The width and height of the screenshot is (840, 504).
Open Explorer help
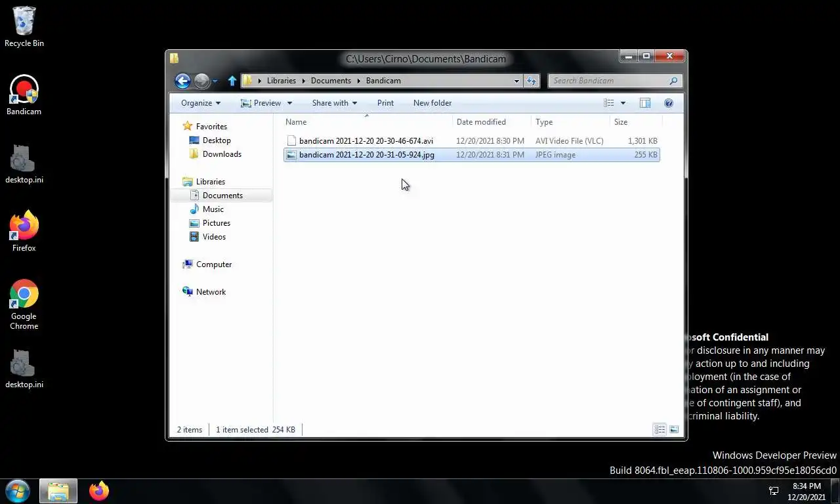[669, 103]
